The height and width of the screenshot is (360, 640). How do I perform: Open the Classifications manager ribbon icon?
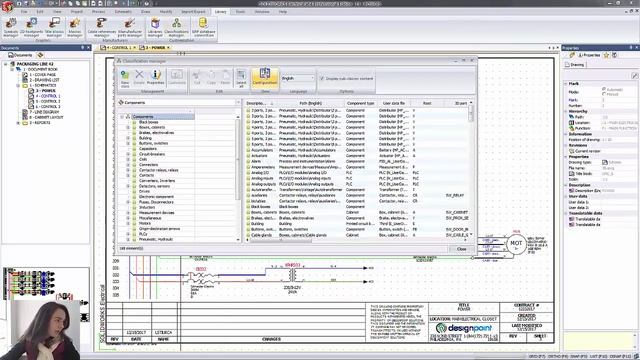click(176, 27)
